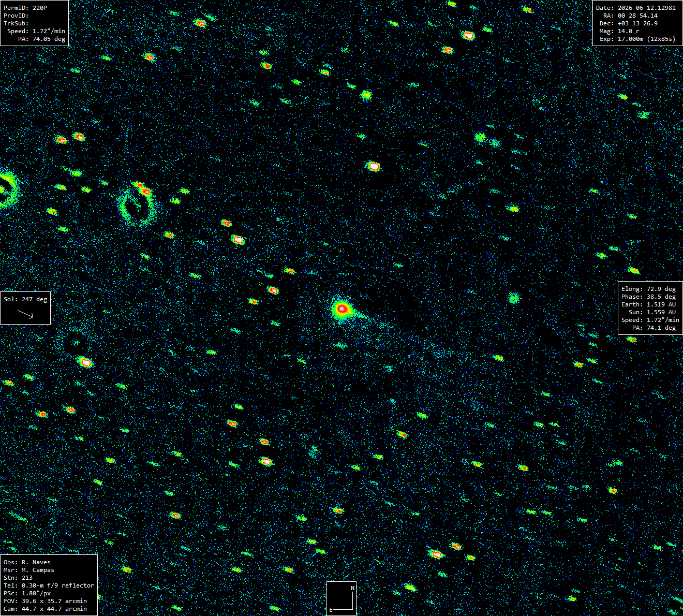Click the Sol direction arrow icon
The height and width of the screenshot is (616, 683).
tap(25, 314)
